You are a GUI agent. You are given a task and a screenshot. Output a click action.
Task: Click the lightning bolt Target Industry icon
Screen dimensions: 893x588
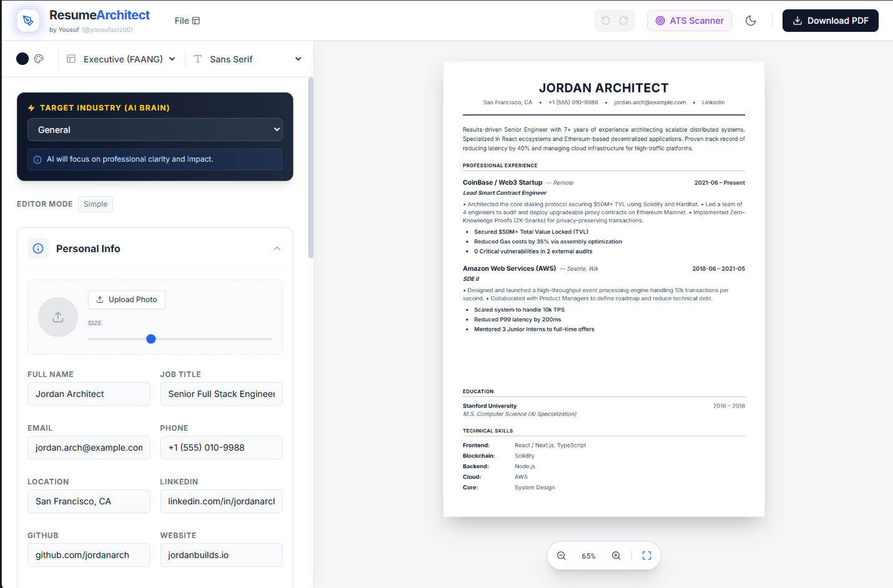(31, 108)
